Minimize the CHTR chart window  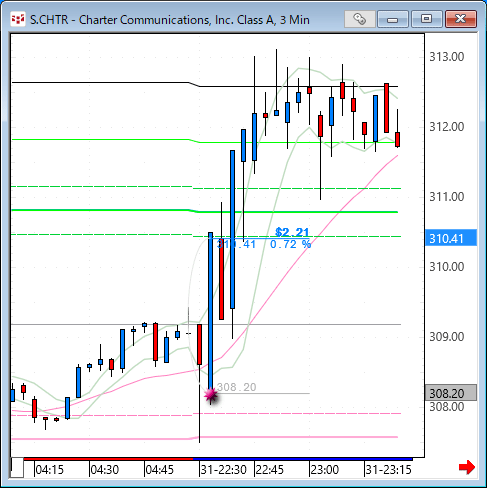[x=393, y=19]
